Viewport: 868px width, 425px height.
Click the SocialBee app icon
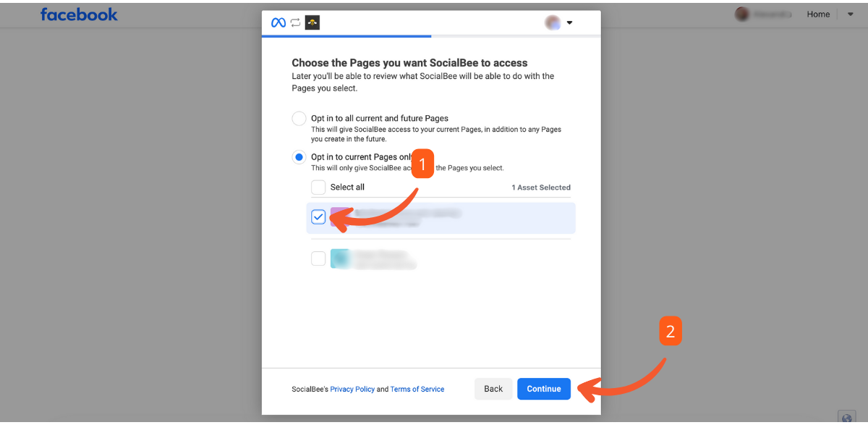click(x=312, y=22)
